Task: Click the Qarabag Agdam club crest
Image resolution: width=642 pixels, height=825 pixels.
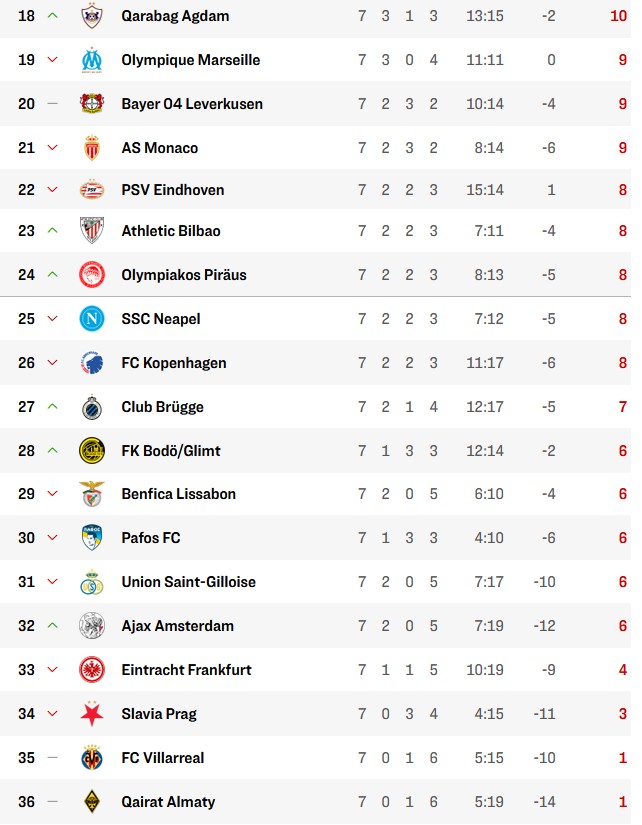Action: point(92,16)
